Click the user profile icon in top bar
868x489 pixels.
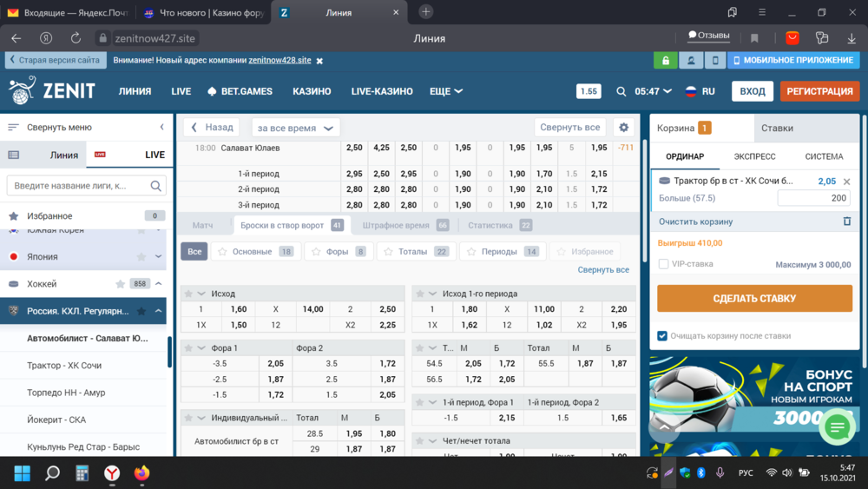tap(691, 60)
